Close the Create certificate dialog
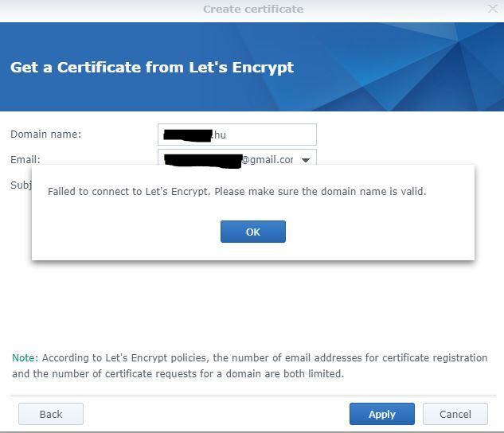The image size is (504, 433). click(492, 9)
